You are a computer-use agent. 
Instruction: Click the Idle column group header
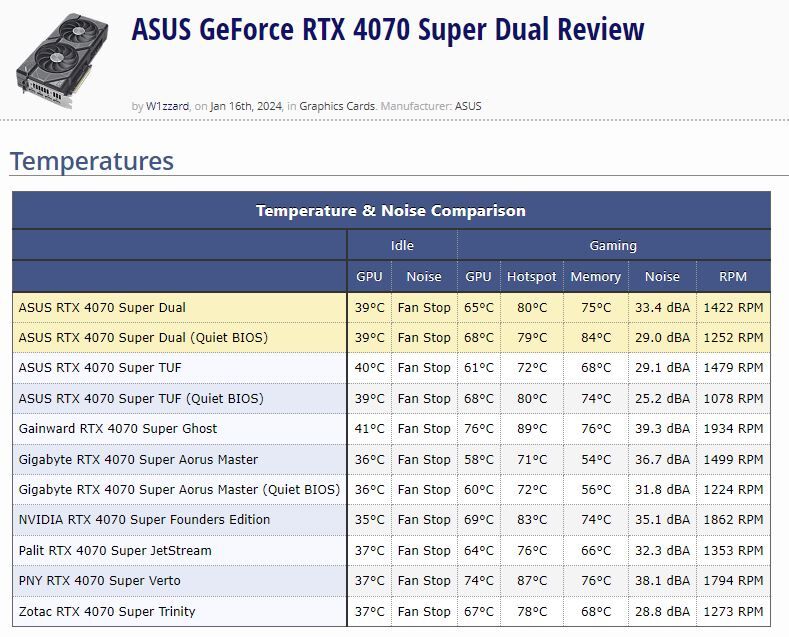pyautogui.click(x=402, y=246)
